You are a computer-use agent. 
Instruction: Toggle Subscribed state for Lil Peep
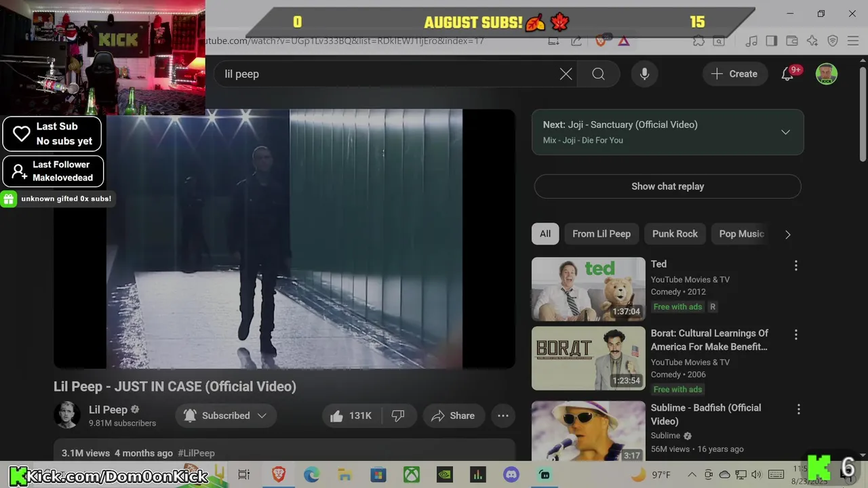pos(226,415)
